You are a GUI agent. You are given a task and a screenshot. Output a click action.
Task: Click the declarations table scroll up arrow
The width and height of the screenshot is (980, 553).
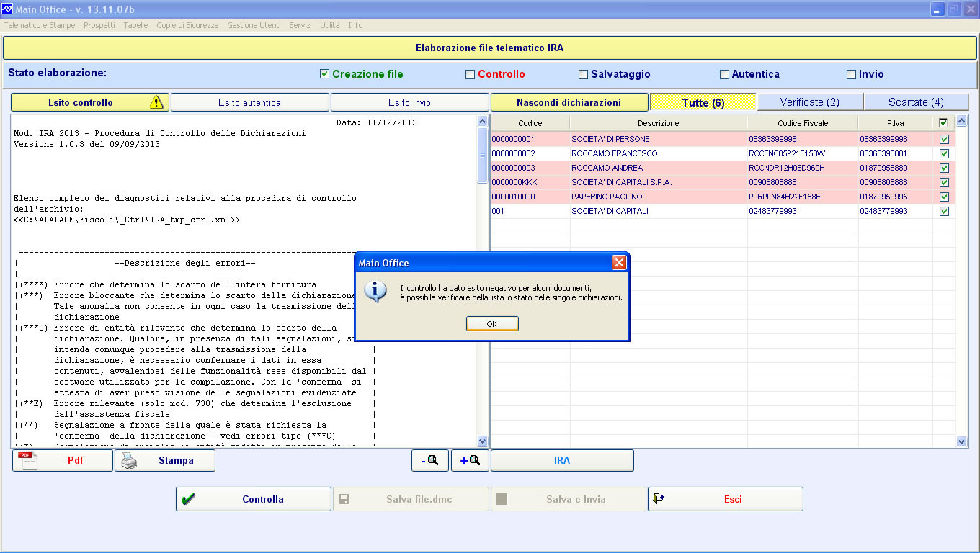point(961,122)
